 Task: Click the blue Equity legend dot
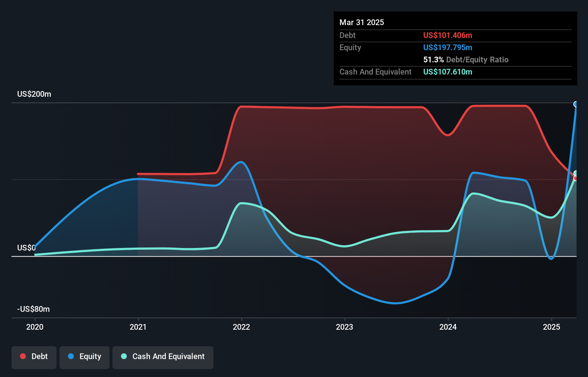click(71, 356)
